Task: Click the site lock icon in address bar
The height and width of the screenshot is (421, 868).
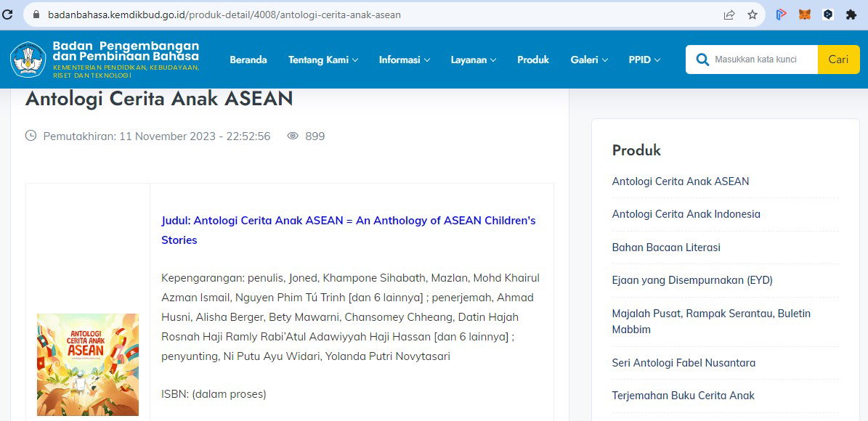Action: pyautogui.click(x=36, y=15)
